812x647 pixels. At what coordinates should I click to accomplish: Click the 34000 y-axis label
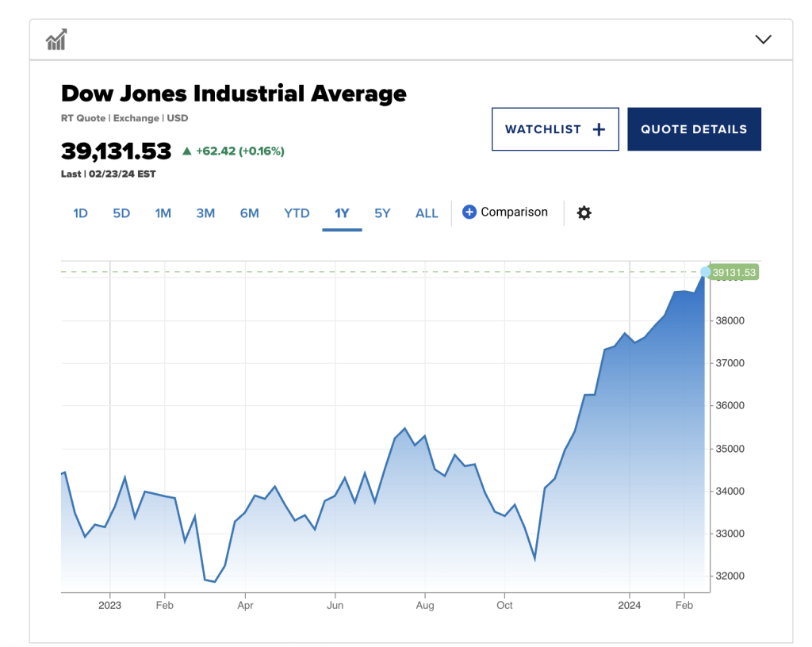pos(730,492)
